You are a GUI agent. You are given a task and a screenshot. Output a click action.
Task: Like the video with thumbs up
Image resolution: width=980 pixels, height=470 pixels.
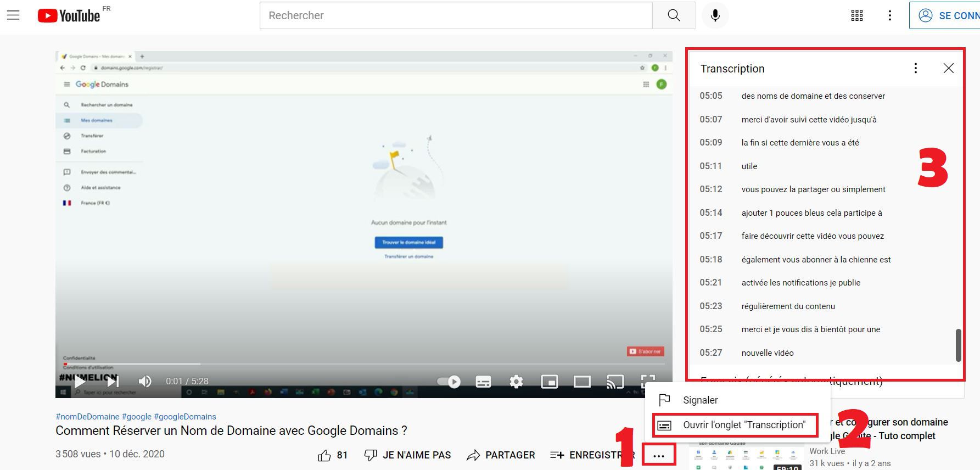[x=333, y=455]
